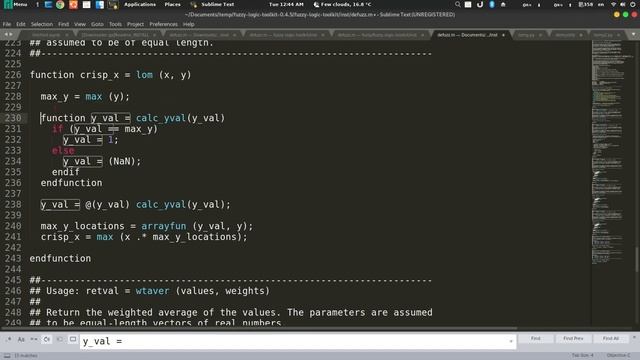Screen dimensions: 640x360
Task: Click the search magnifier in system tray
Action: pos(458,4)
